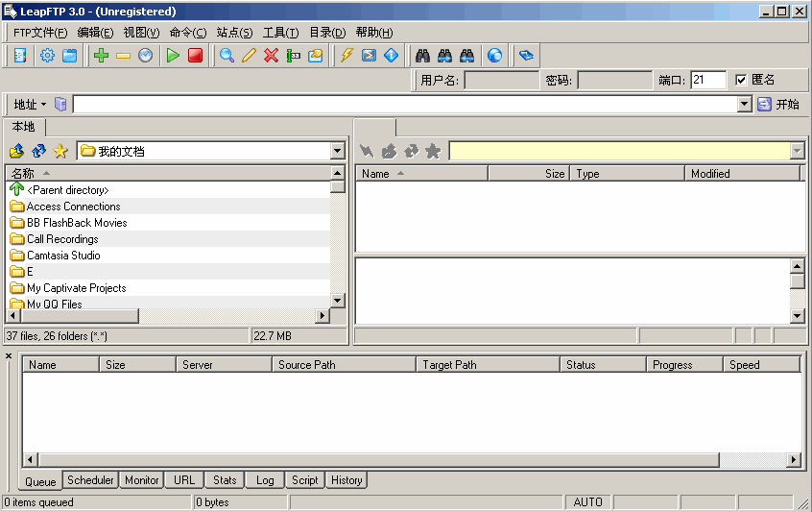
Task: Expand the 我的文档 local path dropdown
Action: (x=337, y=151)
